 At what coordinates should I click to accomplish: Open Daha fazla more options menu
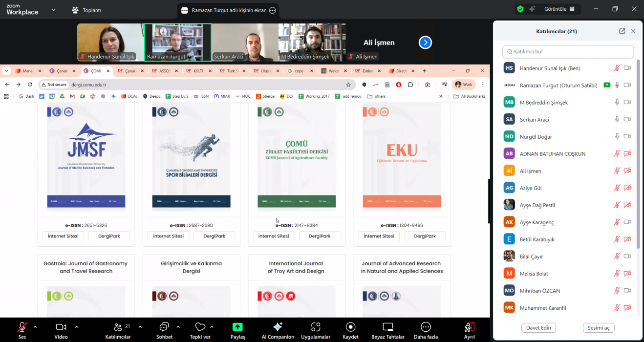(426, 327)
